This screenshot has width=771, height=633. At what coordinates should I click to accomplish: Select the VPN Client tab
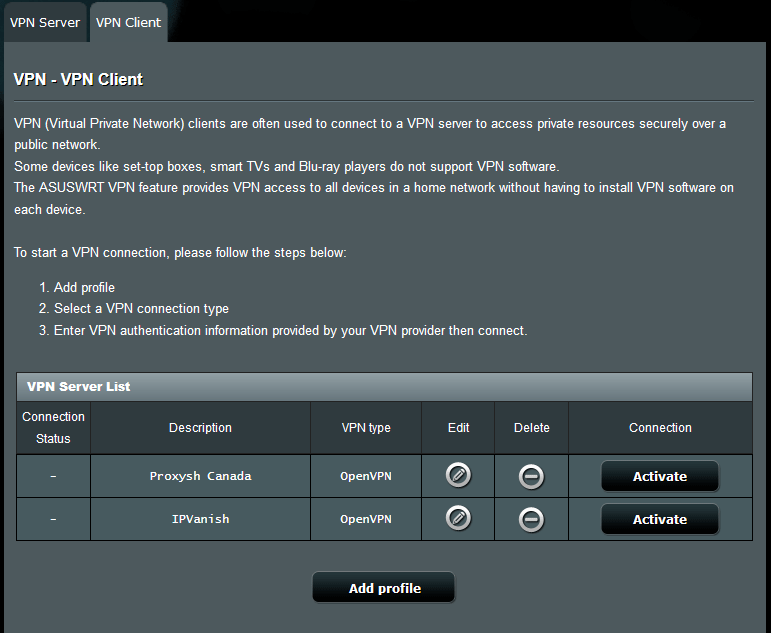(128, 23)
